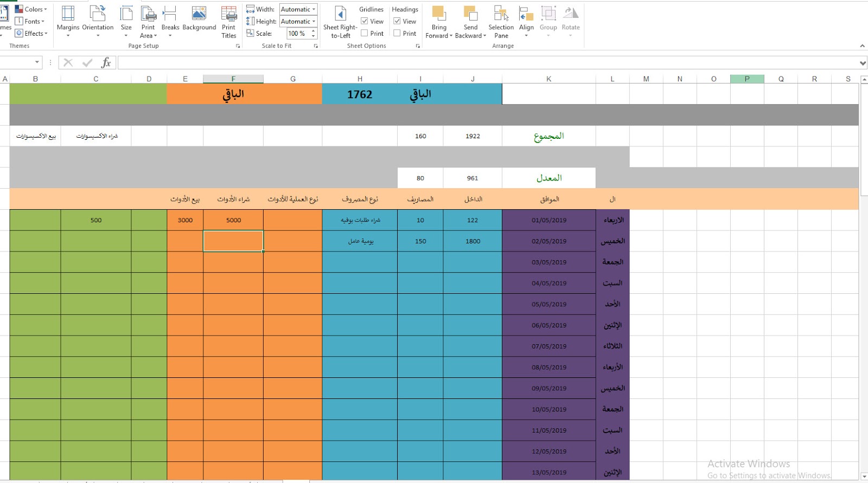Viewport: 868px width, 483px height.
Task: Open the Margins options
Action: (x=68, y=21)
